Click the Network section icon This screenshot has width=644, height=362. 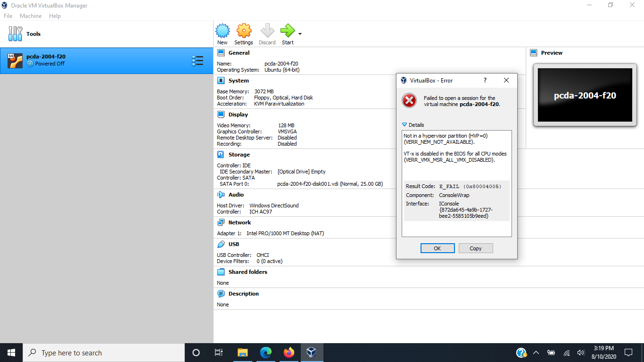pyautogui.click(x=221, y=222)
